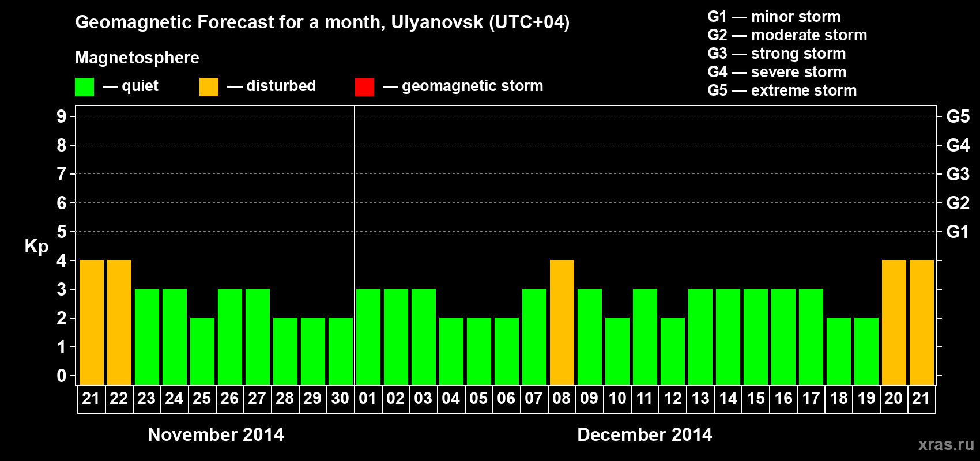Screen dimensions: 980x461
Task: Click the G1 storm level label
Action: pos(958,232)
